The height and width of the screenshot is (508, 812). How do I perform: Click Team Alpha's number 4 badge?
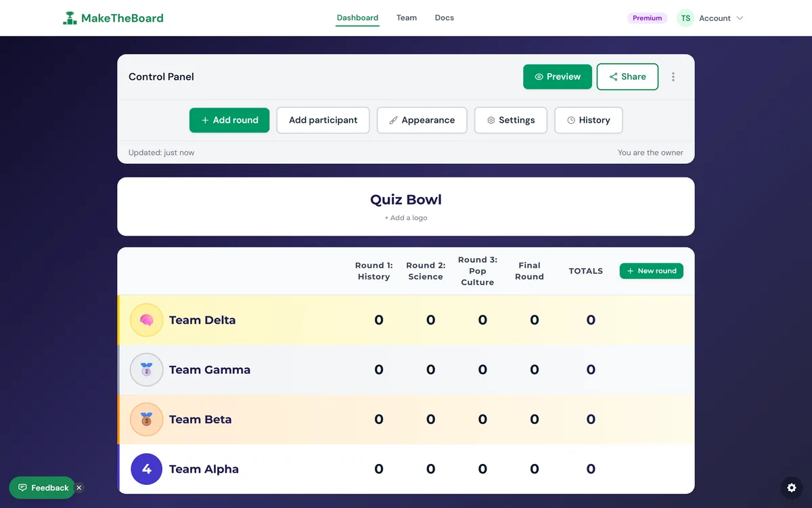pyautogui.click(x=147, y=469)
